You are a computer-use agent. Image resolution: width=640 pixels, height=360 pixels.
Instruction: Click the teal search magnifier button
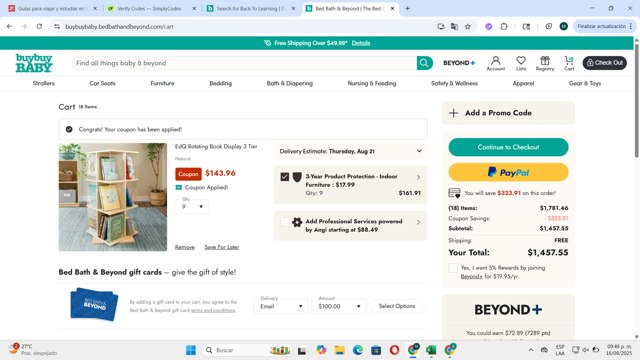(424, 63)
